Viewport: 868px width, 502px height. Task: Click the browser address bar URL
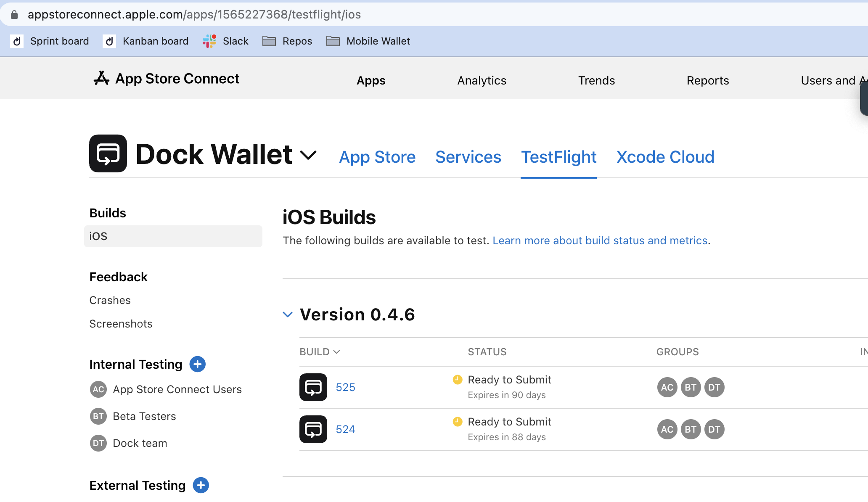click(194, 15)
